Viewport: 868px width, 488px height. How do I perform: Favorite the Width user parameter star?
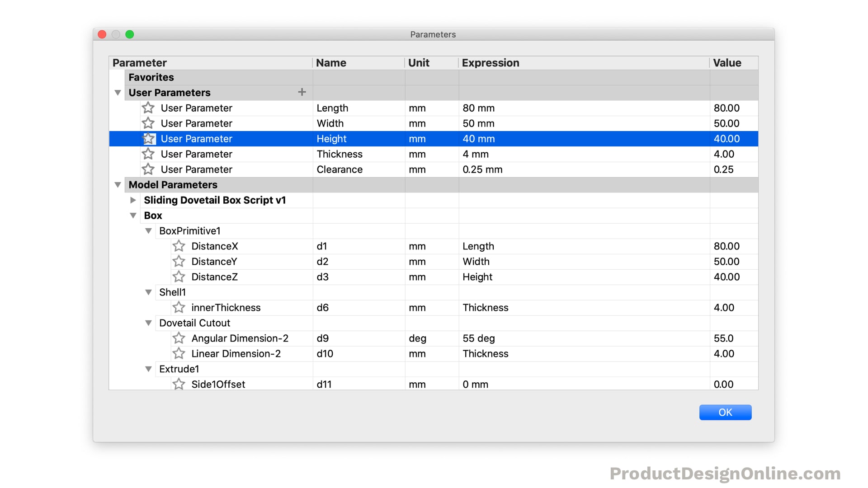click(148, 123)
